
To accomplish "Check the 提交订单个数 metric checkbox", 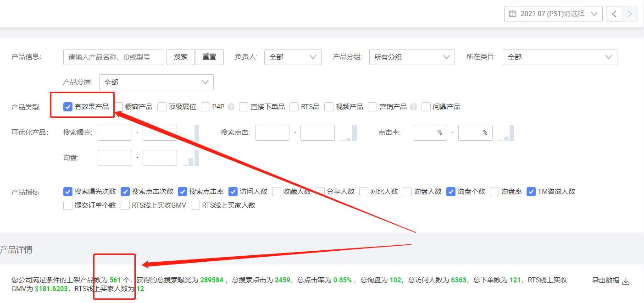I will pyautogui.click(x=68, y=205).
